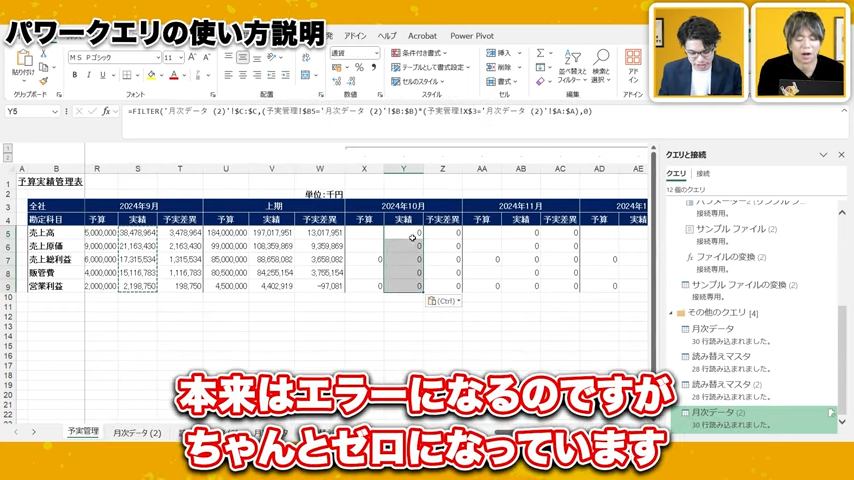Toggle align text right
854x480 pixels.
pyautogui.click(x=257, y=75)
